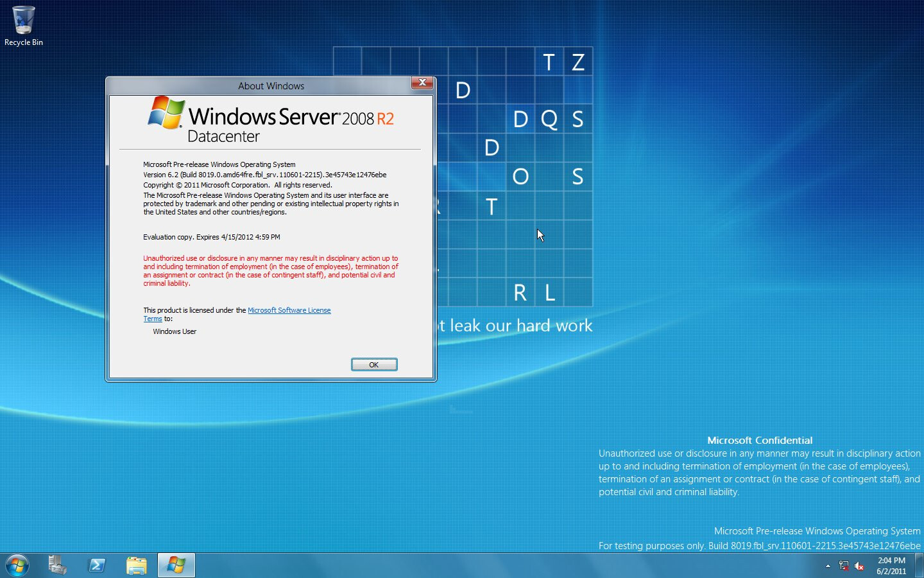Open the Recycle Bin

point(23,19)
